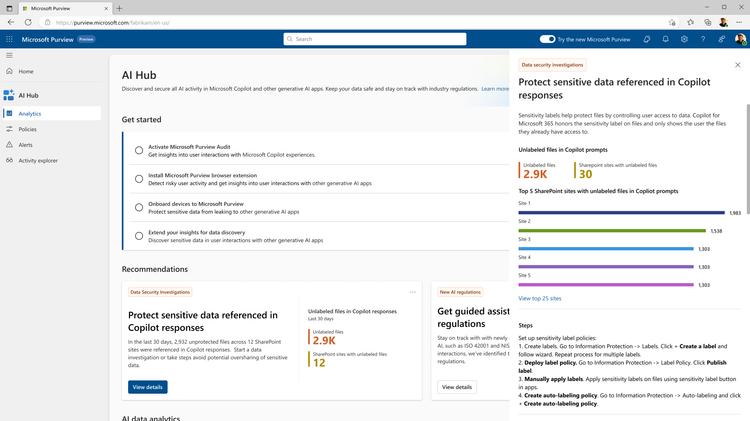Screen dimensions: 750x421
Task: Open the settings gear icon
Action: (684, 39)
